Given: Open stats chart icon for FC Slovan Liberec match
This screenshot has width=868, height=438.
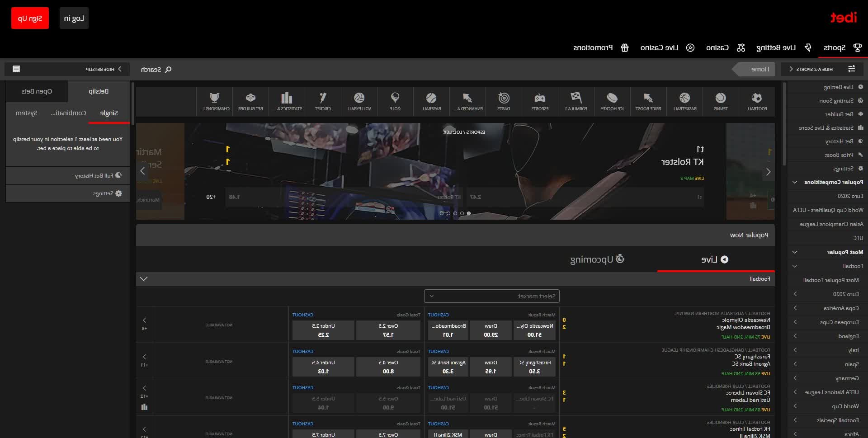Looking at the screenshot, I should pos(144,407).
